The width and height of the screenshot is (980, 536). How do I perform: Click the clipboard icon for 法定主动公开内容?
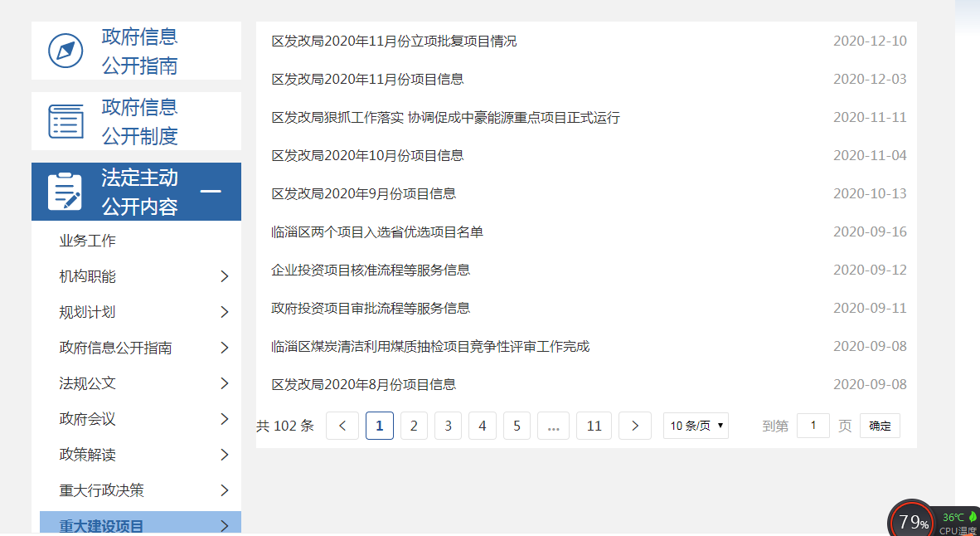[65, 192]
